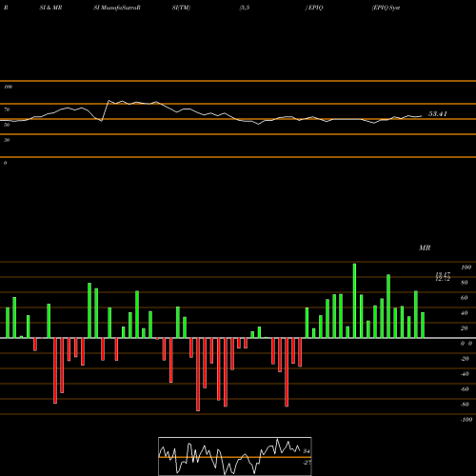The image size is (476, 476).
Task: Click the mini oscillator chart thumbnail at bottom
Action: (235, 456)
